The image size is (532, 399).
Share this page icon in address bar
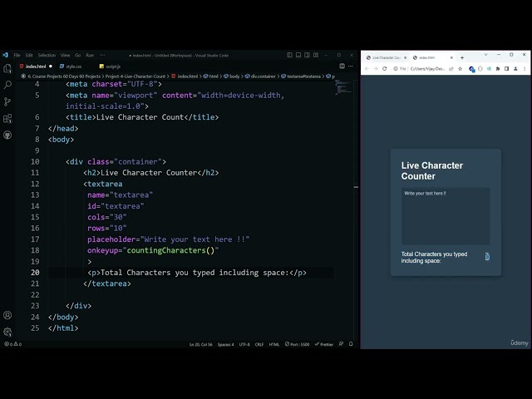[451, 68]
